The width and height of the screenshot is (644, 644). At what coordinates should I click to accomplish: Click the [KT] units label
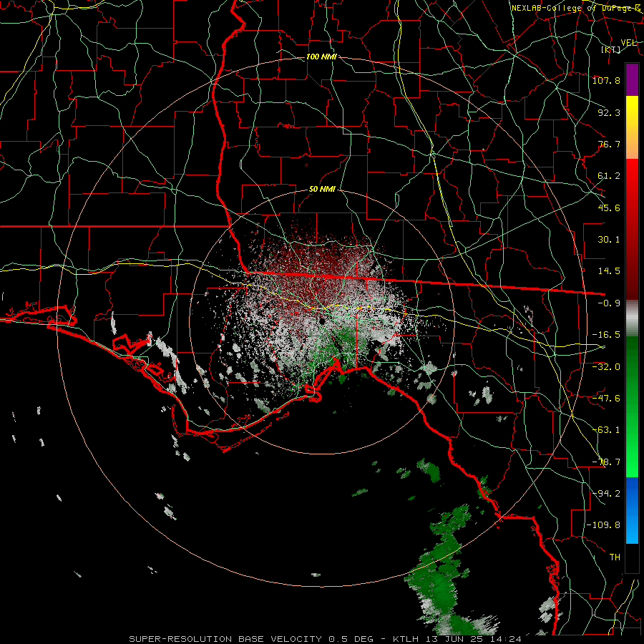(x=611, y=49)
